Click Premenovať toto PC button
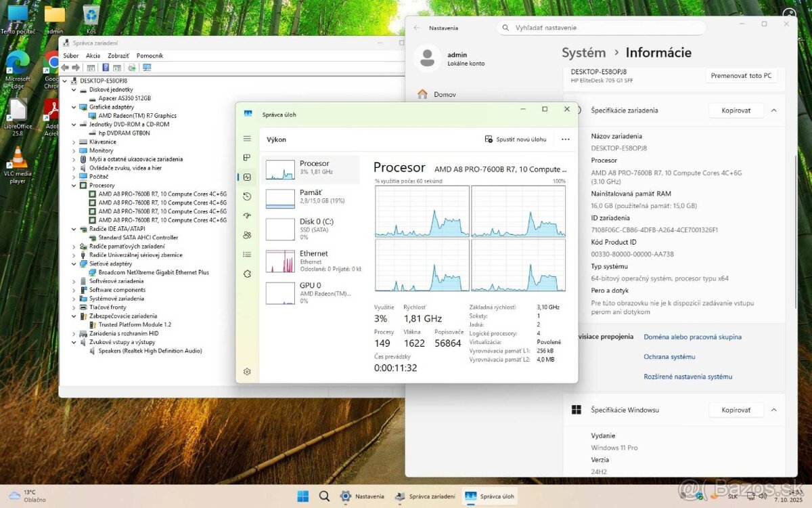The image size is (812, 508). pyautogui.click(x=742, y=76)
